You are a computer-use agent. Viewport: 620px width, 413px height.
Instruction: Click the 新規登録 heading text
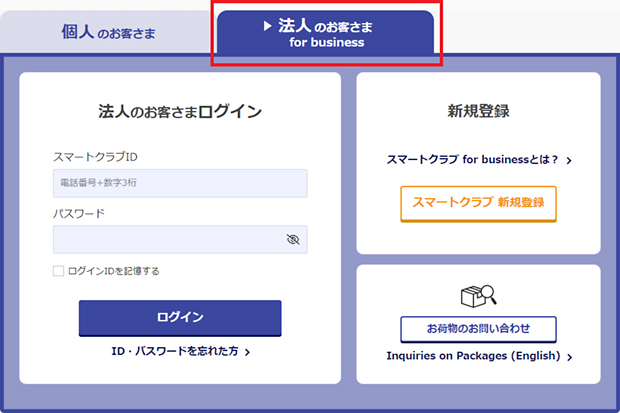[478, 111]
